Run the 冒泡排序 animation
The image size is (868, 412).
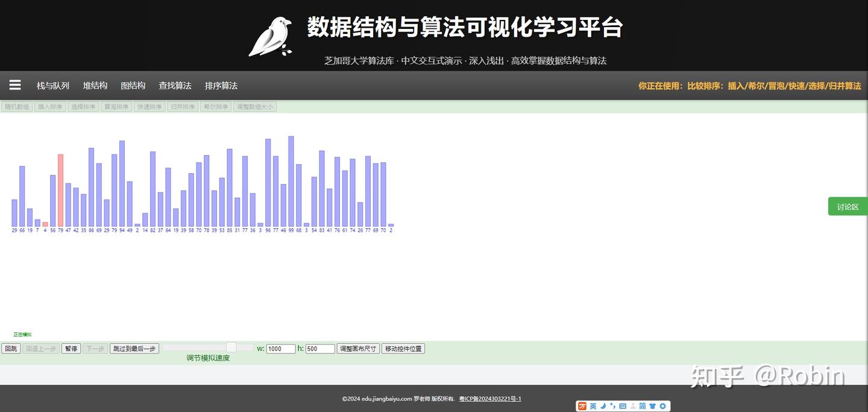pyautogui.click(x=116, y=106)
